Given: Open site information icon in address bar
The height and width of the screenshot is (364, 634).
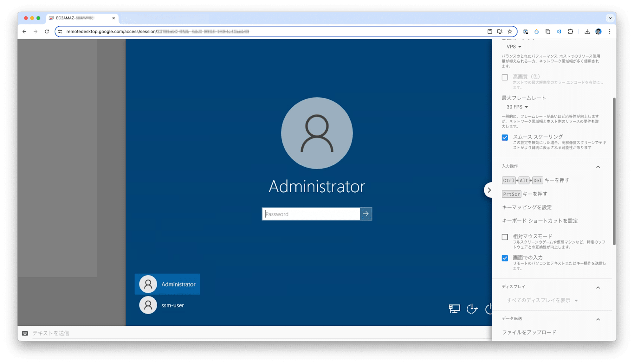Looking at the screenshot, I should [60, 31].
